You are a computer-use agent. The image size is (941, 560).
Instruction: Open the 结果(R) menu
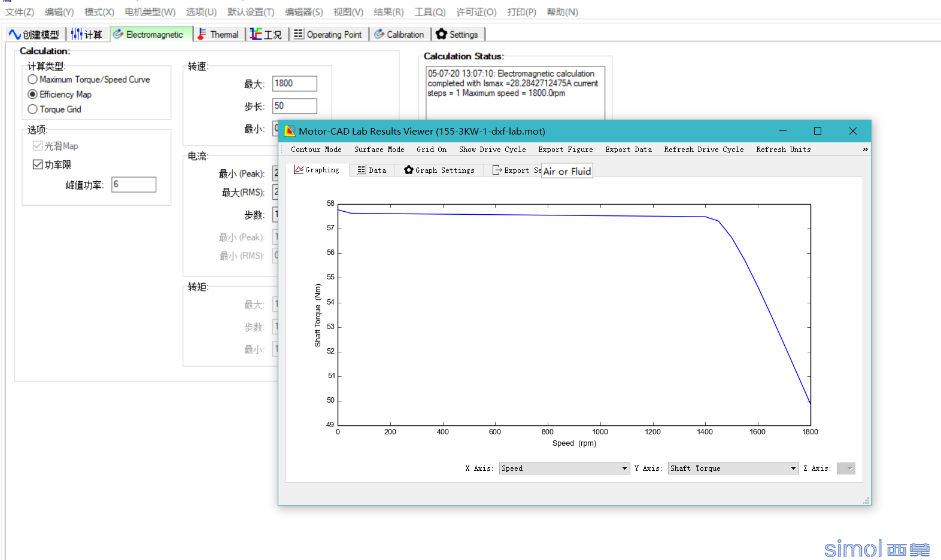[x=388, y=12]
